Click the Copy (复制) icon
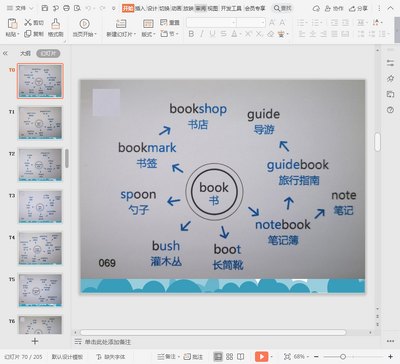The width and height of the screenshot is (400, 364). point(28,34)
